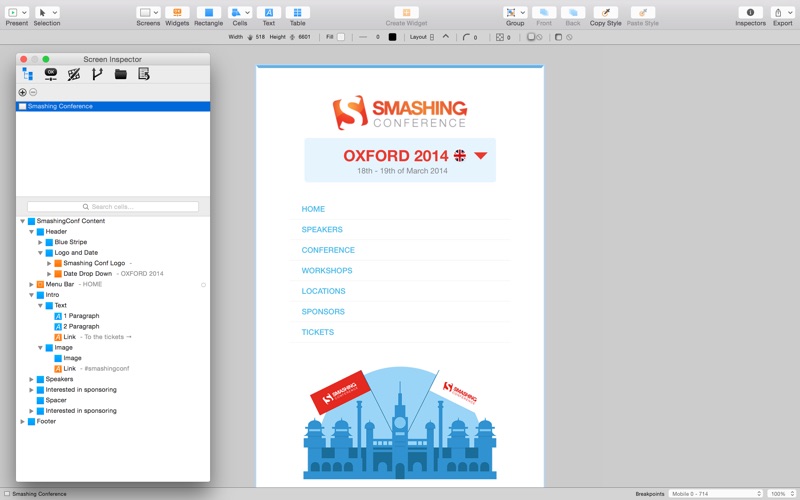Select the 1 Paragraph tree row
Image resolution: width=800 pixels, height=500 pixels.
(x=113, y=316)
